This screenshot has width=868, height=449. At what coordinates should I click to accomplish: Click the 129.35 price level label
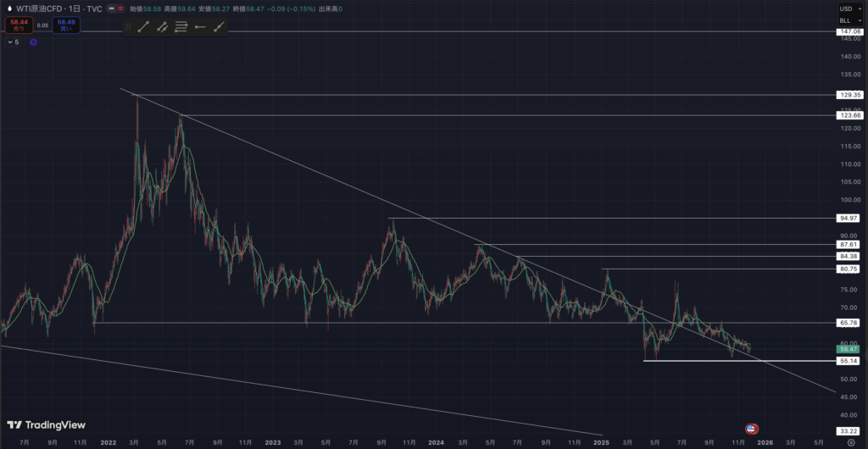tap(849, 95)
